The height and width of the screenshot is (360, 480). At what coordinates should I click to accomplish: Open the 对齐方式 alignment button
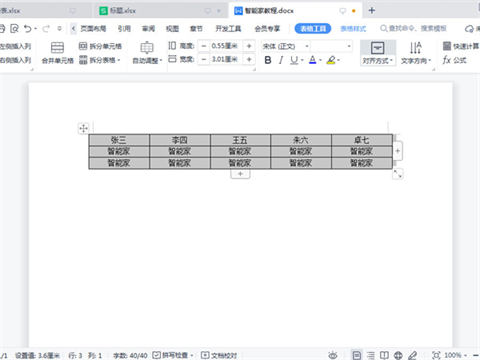[378, 53]
